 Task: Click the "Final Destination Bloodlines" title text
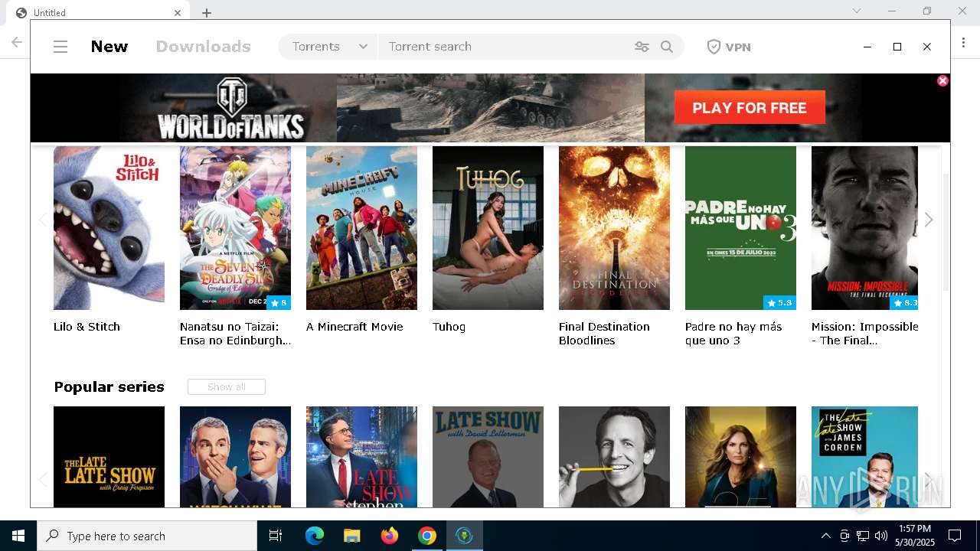click(x=604, y=334)
